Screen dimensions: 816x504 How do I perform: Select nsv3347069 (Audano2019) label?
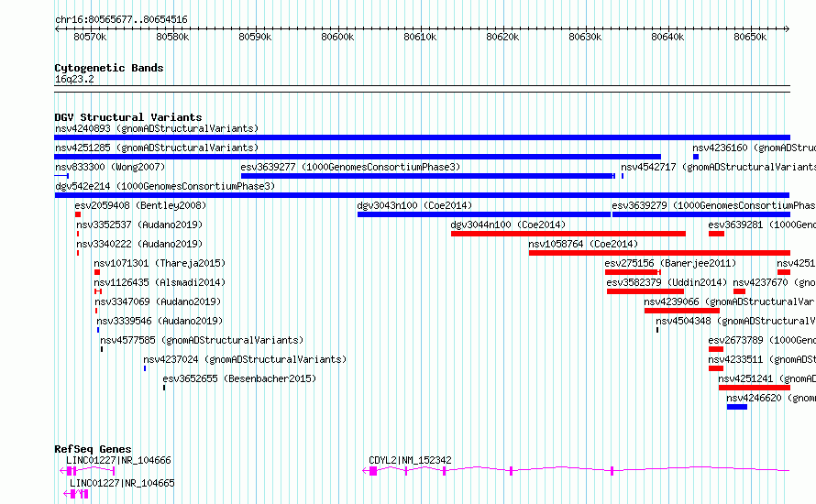tap(158, 301)
